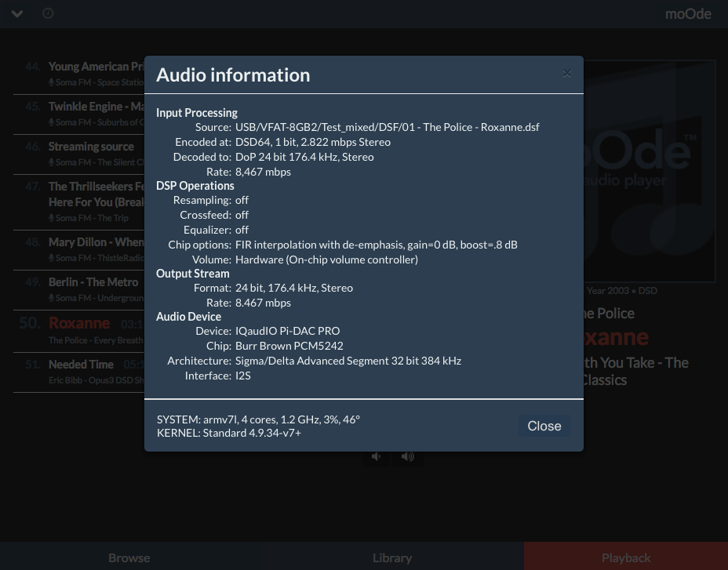Click the Device IQaudIO Pi-DAC PRO text
Viewport: 728px width, 570px height.
(x=287, y=331)
